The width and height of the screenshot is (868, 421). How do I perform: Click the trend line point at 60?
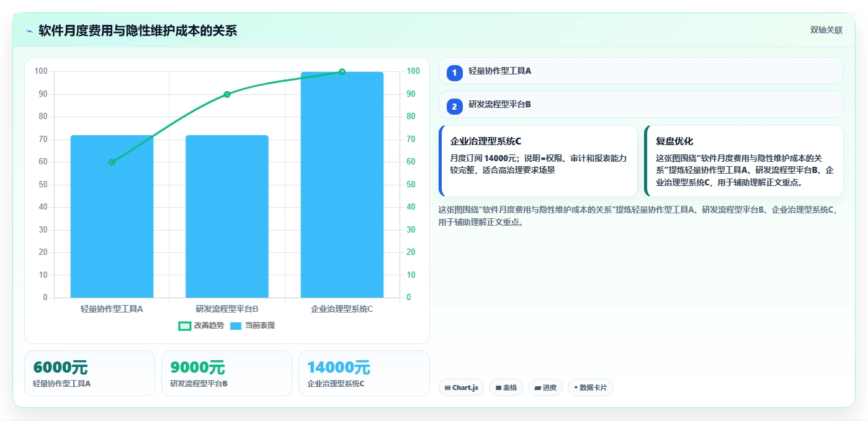tap(112, 162)
